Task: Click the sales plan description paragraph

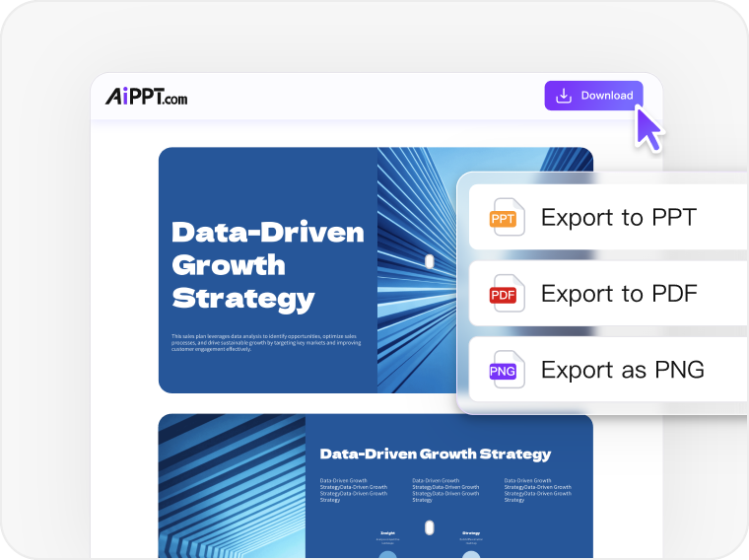Action: [266, 342]
